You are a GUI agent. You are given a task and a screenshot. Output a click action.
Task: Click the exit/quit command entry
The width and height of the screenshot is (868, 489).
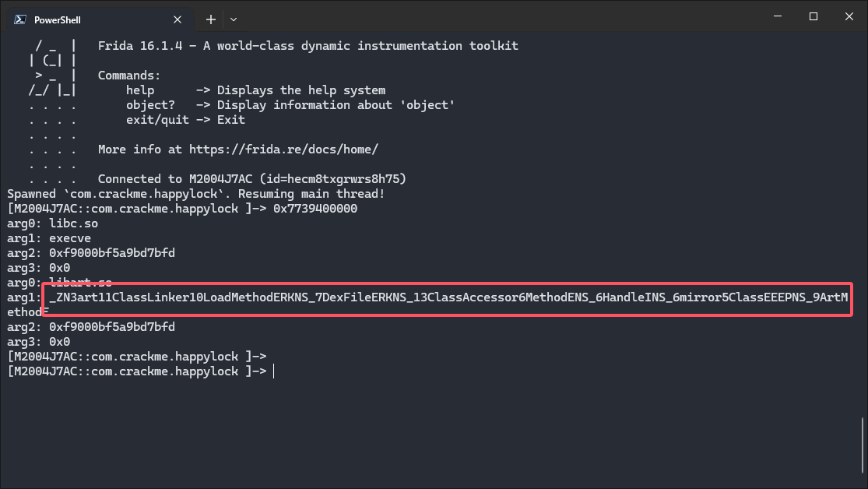(185, 120)
